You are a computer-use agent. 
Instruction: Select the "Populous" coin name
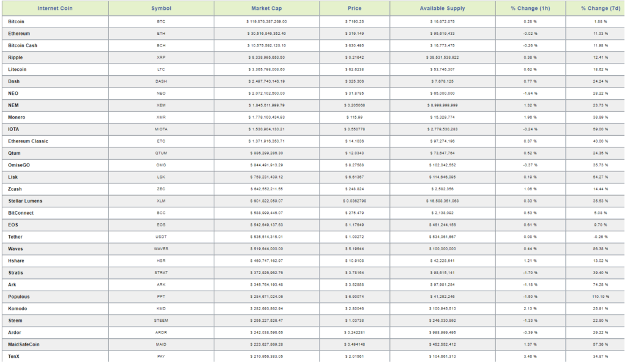19,297
